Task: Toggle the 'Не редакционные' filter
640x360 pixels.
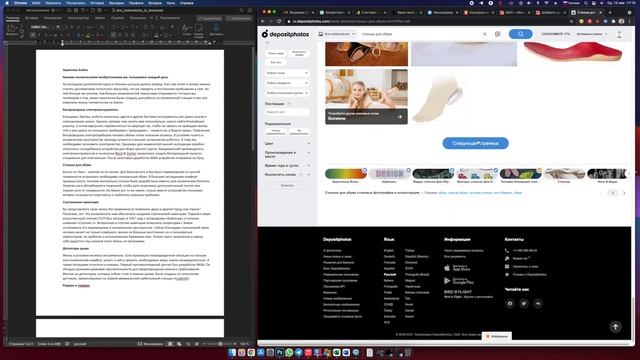Action: pos(299,132)
